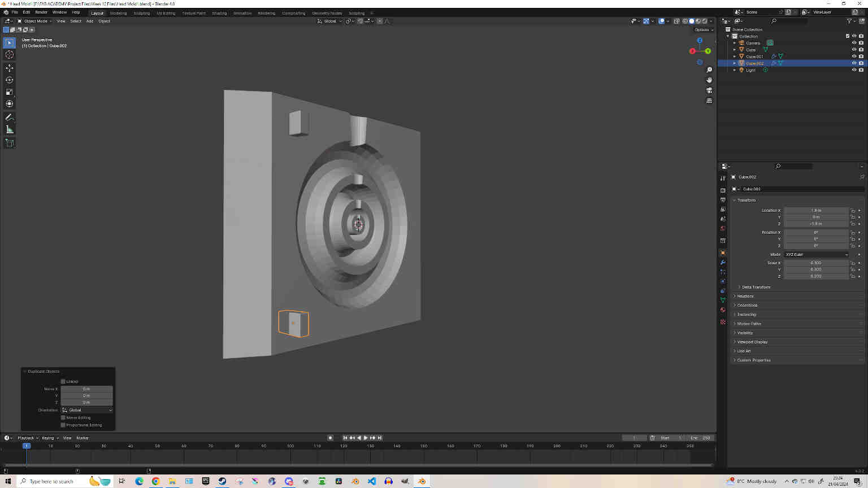Screen dimensions: 868x488
Task: Open the Object Mode dropdown
Action: [x=34, y=21]
